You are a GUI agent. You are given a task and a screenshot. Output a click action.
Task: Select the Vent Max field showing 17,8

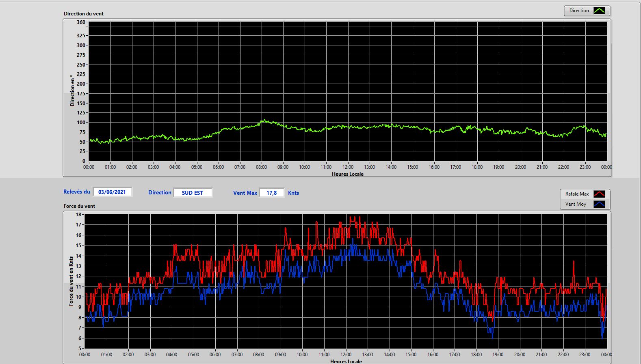pos(271,193)
